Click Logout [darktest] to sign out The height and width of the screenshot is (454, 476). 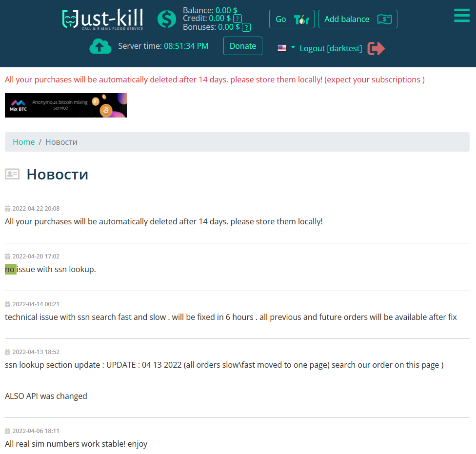331,48
